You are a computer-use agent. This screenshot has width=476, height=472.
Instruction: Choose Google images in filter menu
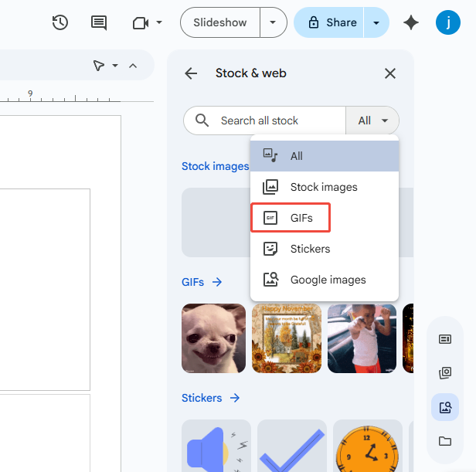click(325, 280)
